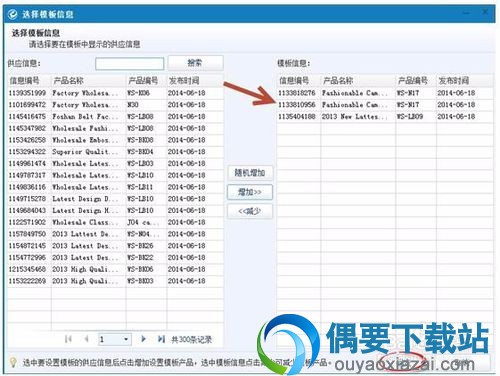Image resolution: width=500 pixels, height=376 pixels.
Task: Focus the supply info search field
Action: [x=130, y=63]
